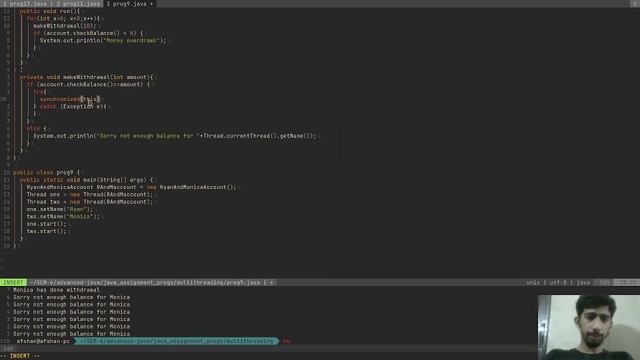The width and height of the screenshot is (640, 360).
Task: Click the try{ line
Action: tap(40, 92)
